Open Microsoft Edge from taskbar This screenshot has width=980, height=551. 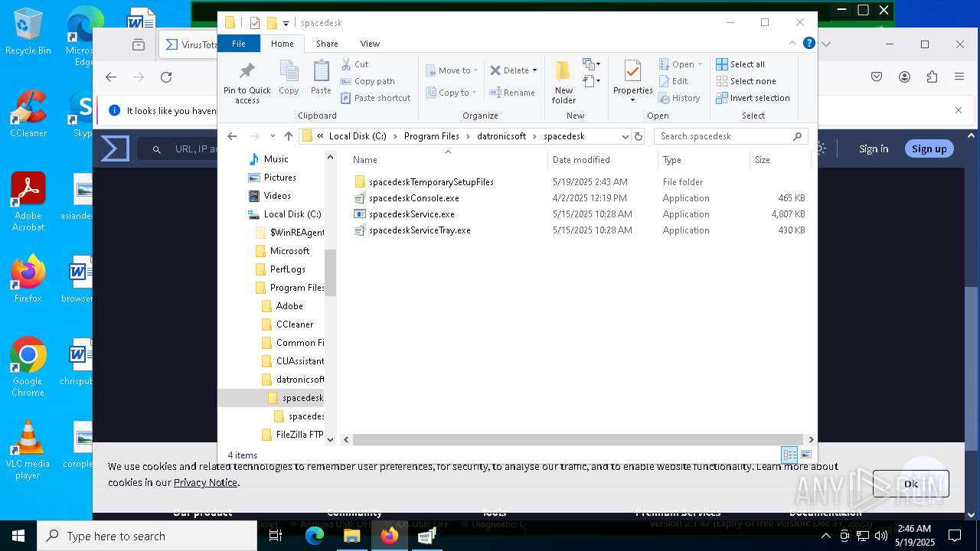(315, 536)
